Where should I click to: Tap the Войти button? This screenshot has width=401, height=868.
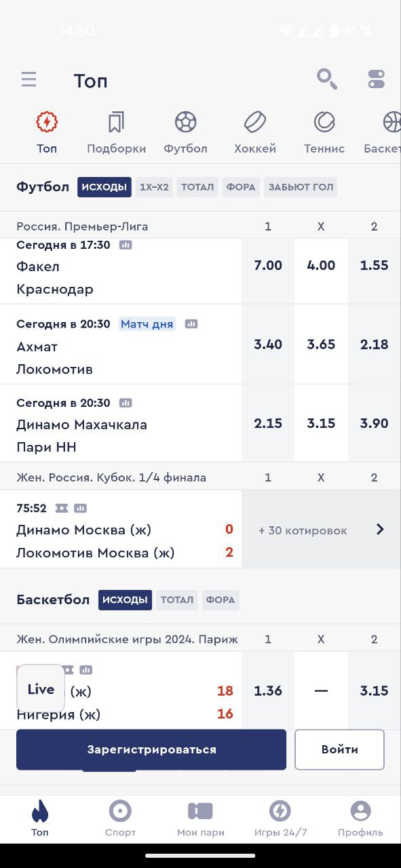coord(340,749)
